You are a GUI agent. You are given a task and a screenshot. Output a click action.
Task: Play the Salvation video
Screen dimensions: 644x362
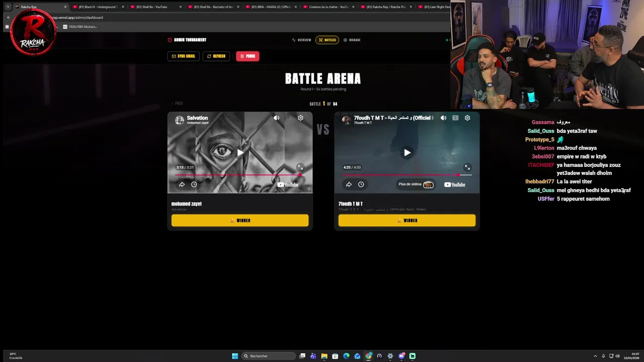point(240,153)
